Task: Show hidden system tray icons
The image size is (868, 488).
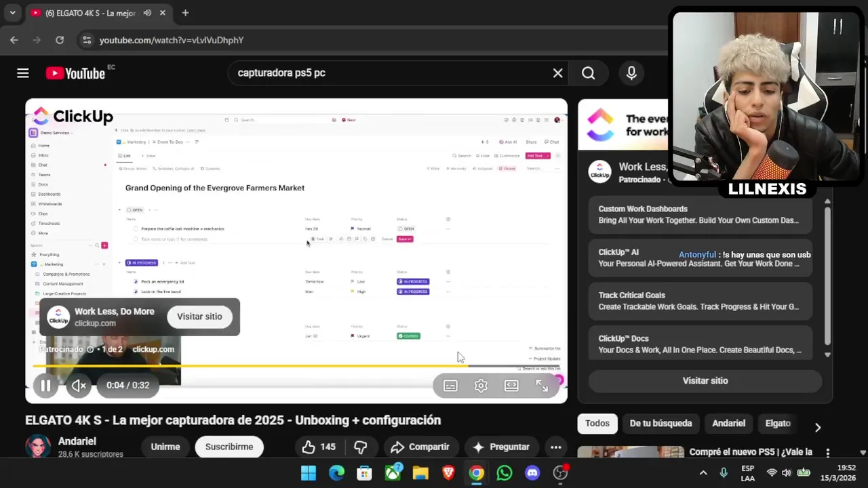Action: 703,473
